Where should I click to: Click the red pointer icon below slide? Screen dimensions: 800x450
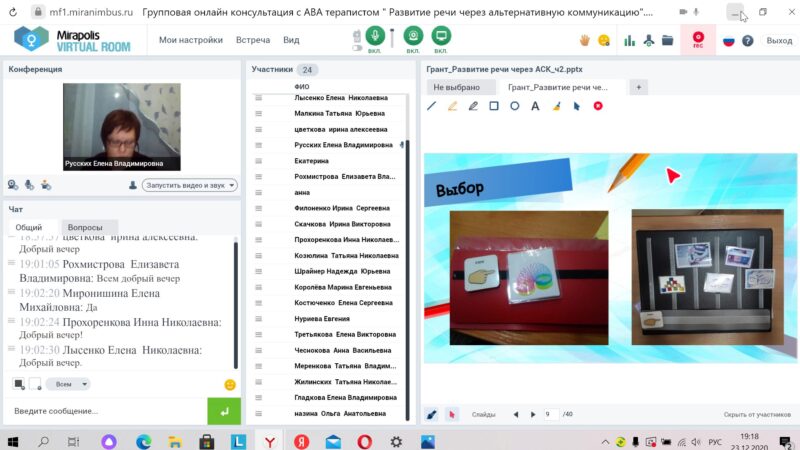(452, 414)
